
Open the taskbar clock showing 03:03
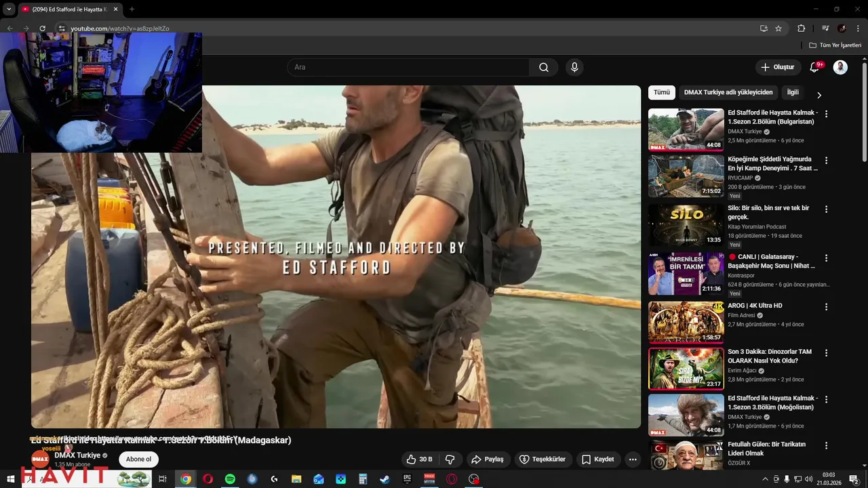829,479
